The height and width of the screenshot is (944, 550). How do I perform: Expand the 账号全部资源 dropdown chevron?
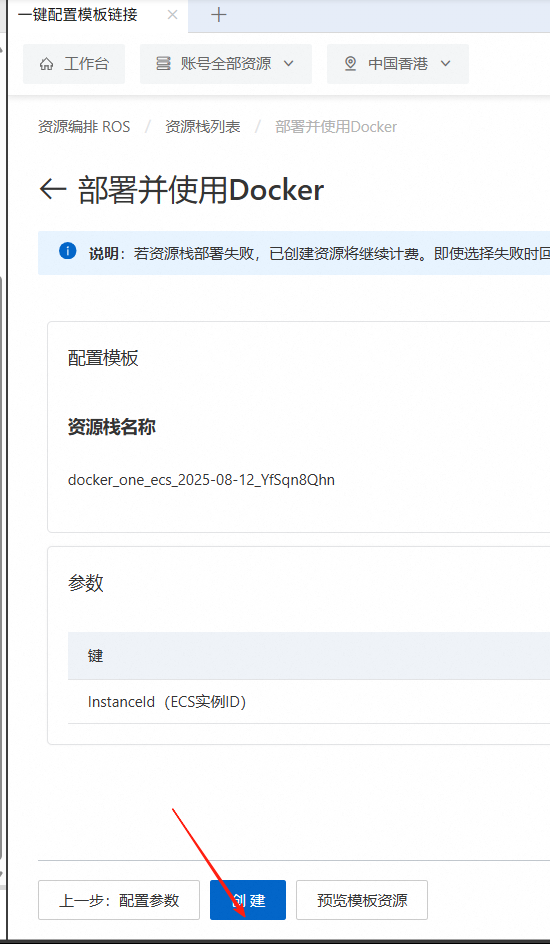[288, 64]
